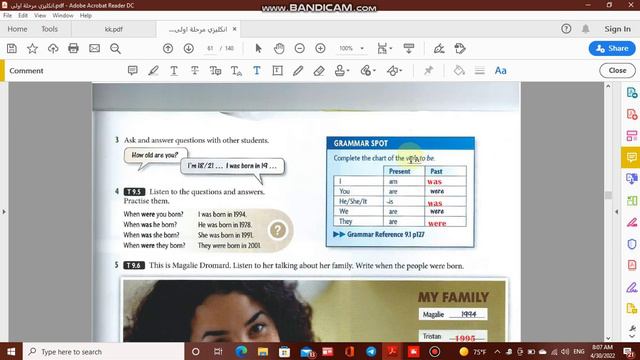Screen dimensions: 640x360
Task: Open the fill color picker
Action: tap(459, 71)
